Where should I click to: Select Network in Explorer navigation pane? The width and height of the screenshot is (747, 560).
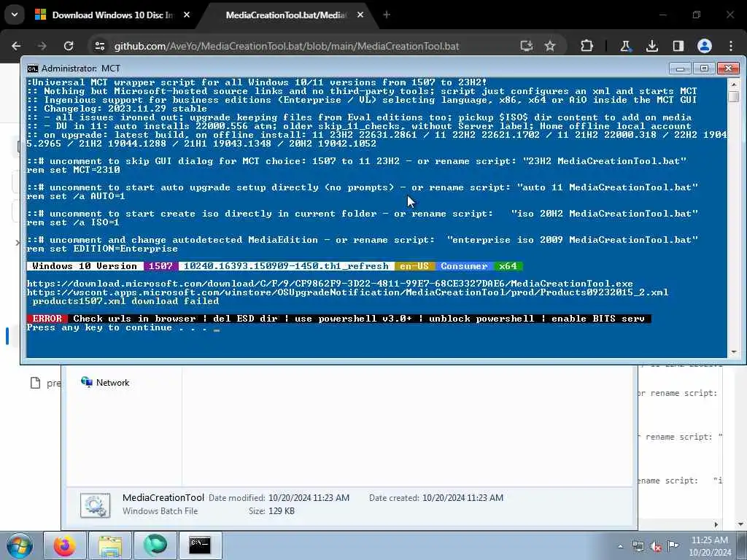[105, 382]
